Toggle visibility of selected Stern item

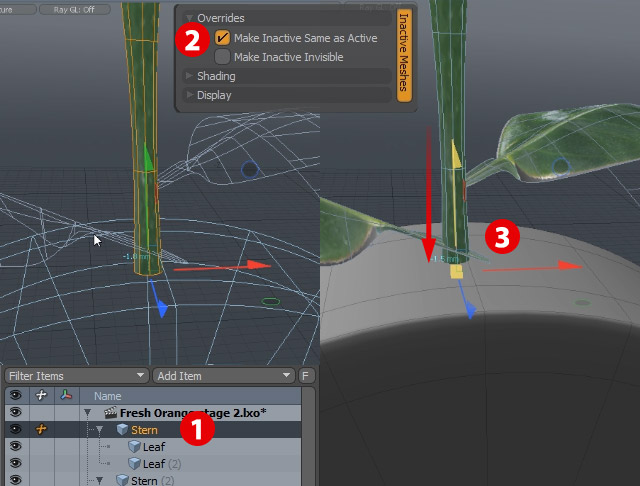click(16, 429)
